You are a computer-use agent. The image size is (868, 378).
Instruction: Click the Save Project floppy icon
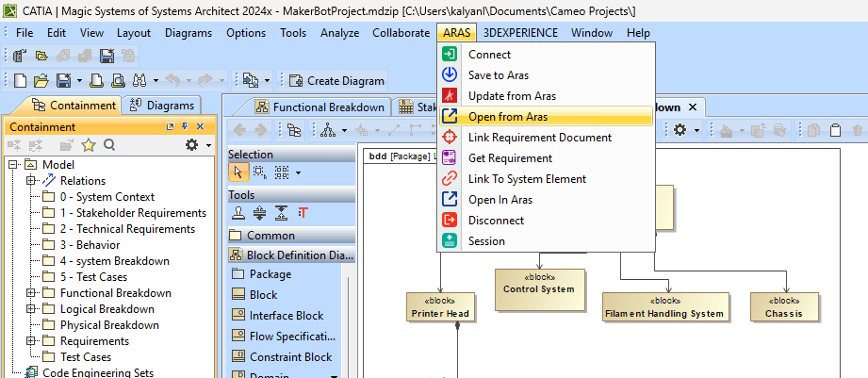coord(63,81)
